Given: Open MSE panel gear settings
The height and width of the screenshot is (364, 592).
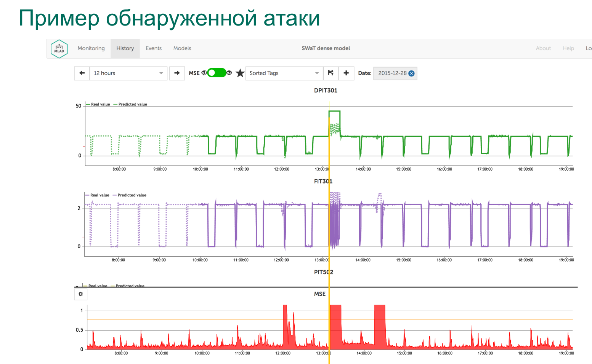Looking at the screenshot, I should [81, 294].
